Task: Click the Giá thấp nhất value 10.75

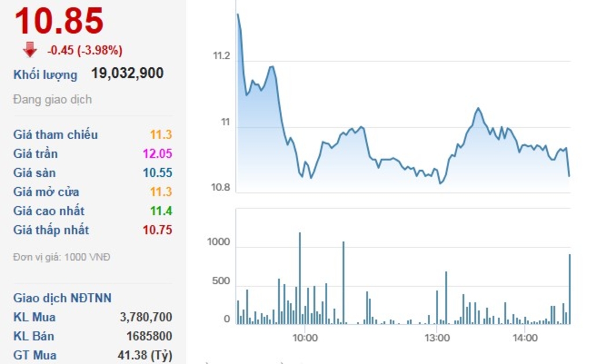Action: click(x=157, y=230)
